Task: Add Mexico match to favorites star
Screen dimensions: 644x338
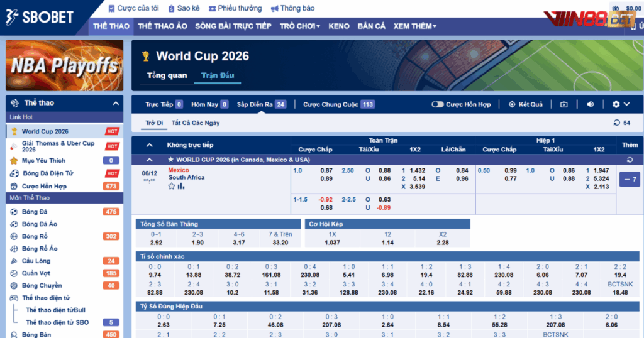Action: [171, 187]
